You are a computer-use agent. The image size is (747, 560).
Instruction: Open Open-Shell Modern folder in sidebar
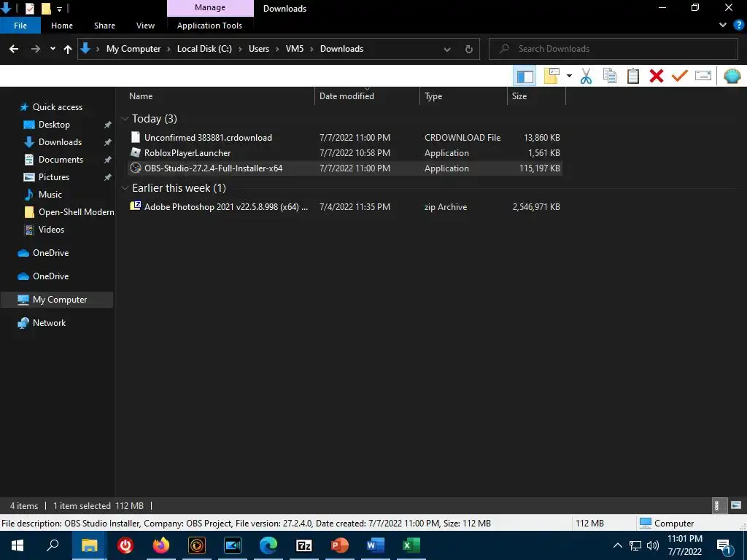[x=76, y=212]
